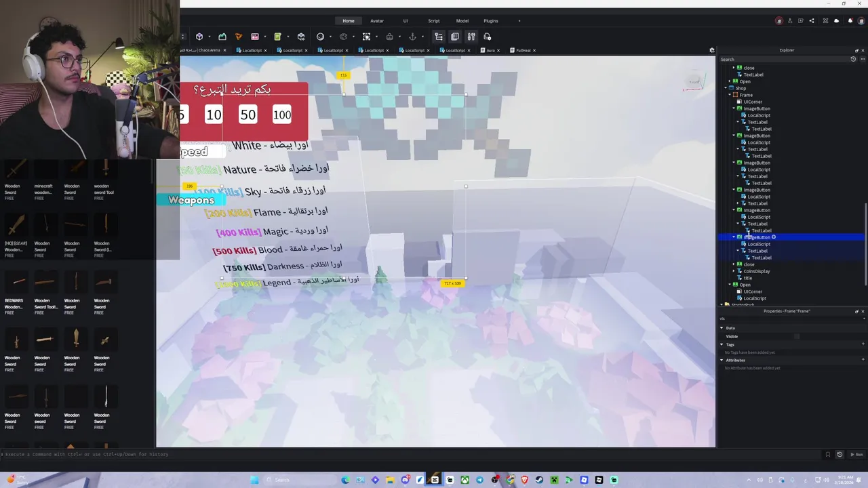Image resolution: width=868 pixels, height=488 pixels.
Task: Close the Aura script tab
Action: coord(498,50)
